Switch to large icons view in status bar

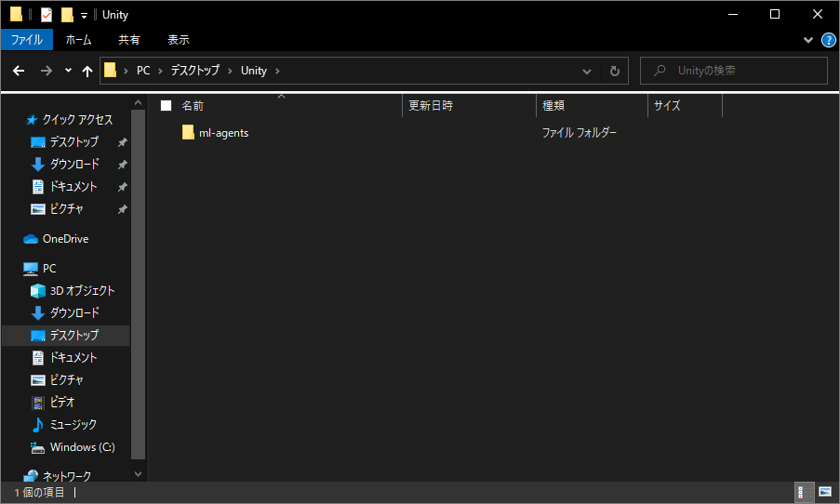[x=825, y=492]
